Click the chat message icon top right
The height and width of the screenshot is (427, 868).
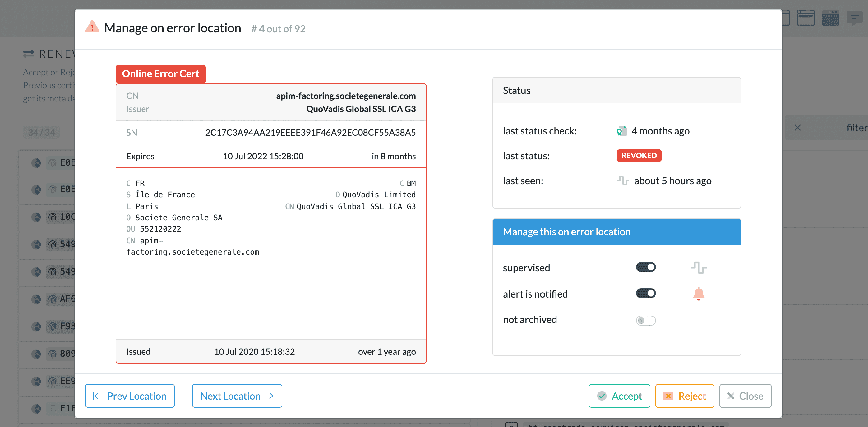pyautogui.click(x=855, y=17)
